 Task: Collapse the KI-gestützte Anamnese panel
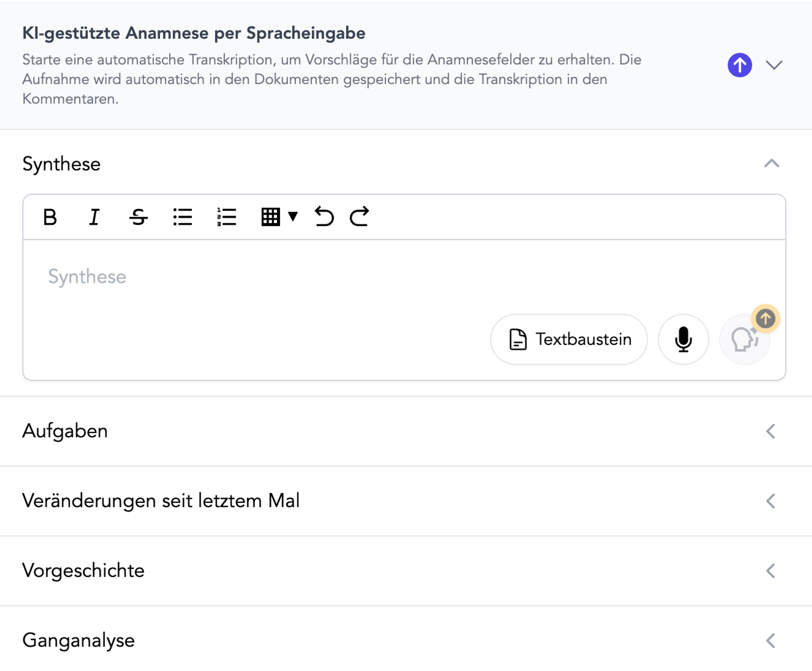(775, 66)
